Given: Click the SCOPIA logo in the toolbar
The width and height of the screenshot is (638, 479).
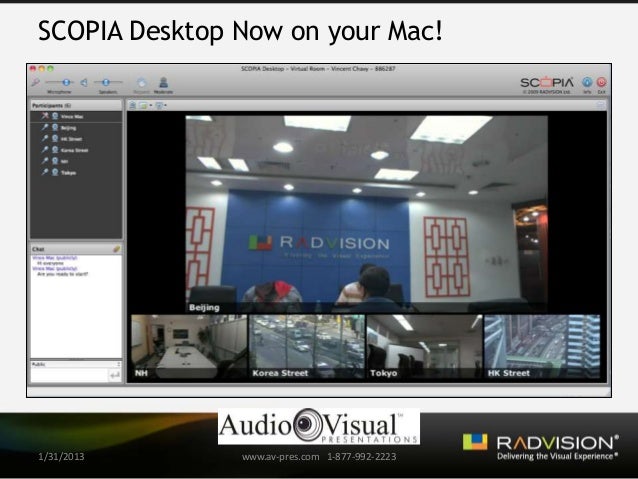Looking at the screenshot, I should point(547,83).
